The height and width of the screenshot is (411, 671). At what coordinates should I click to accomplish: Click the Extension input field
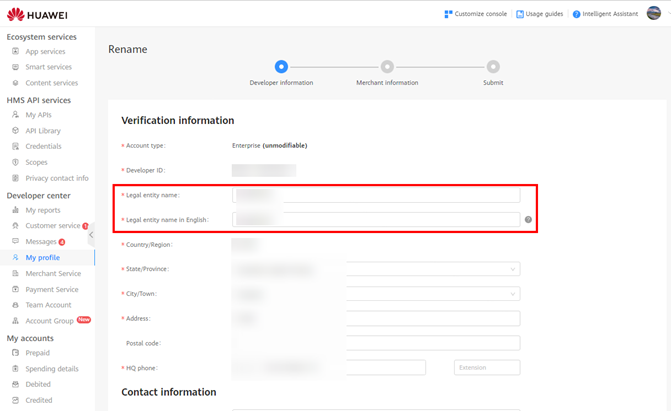pos(486,368)
